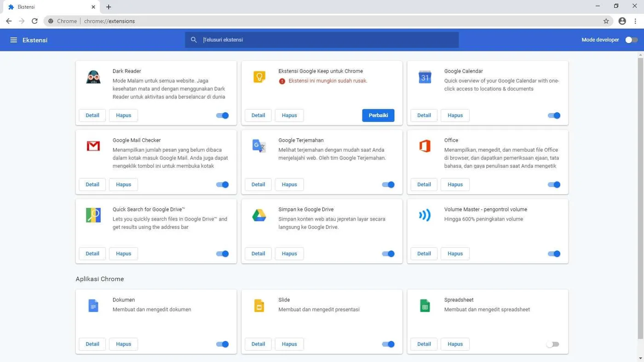This screenshot has height=362, width=644.
Task: Click the Telusuri ekstensi search field
Action: [x=322, y=40]
